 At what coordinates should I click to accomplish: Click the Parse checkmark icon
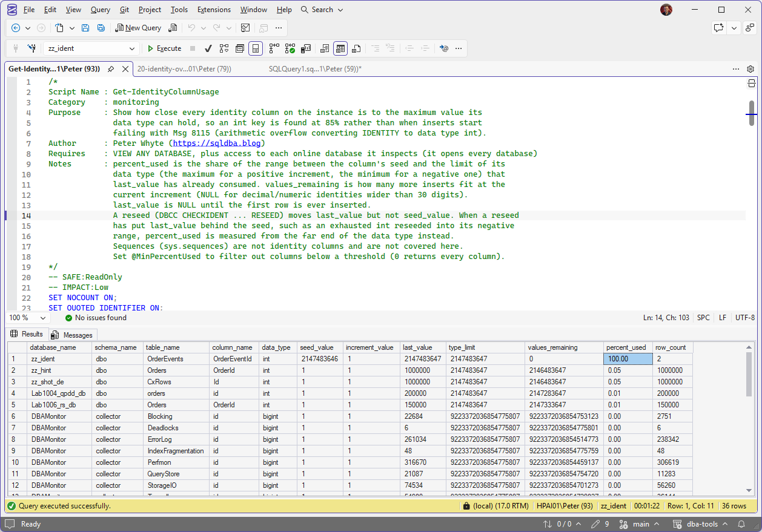click(208, 48)
